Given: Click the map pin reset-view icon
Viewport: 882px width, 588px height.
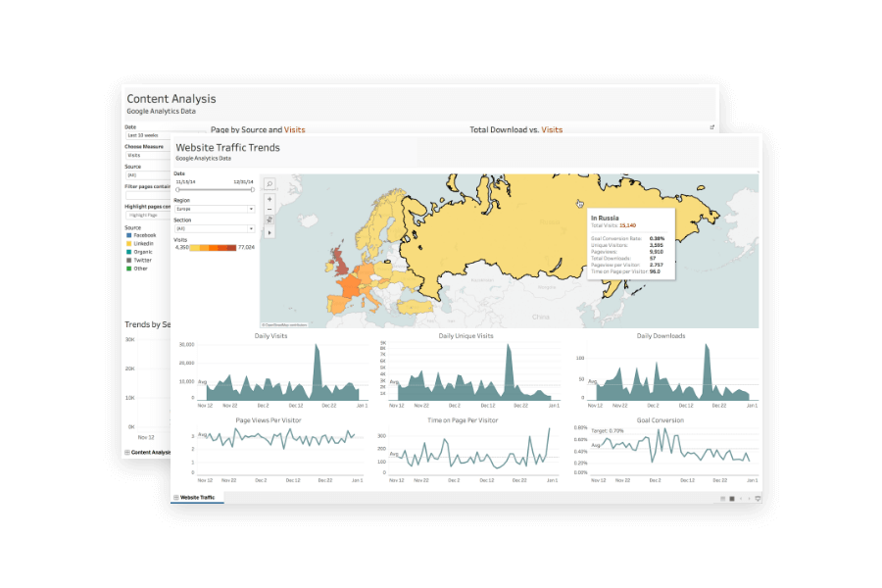Looking at the screenshot, I should click(269, 221).
